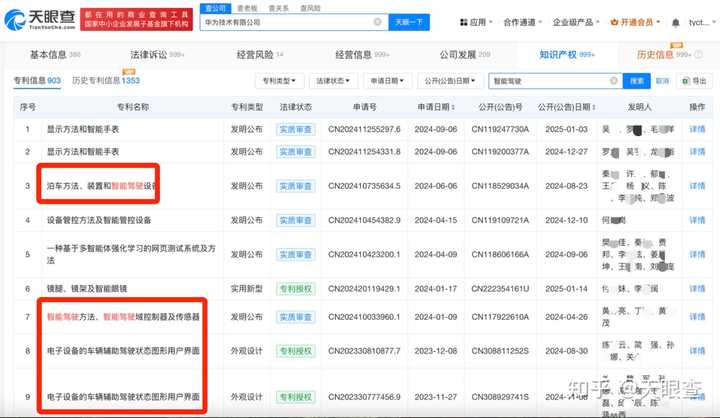Viewport: 720px width, 418px height.
Task: Open 详情 for patent row 5
Action: point(697,254)
